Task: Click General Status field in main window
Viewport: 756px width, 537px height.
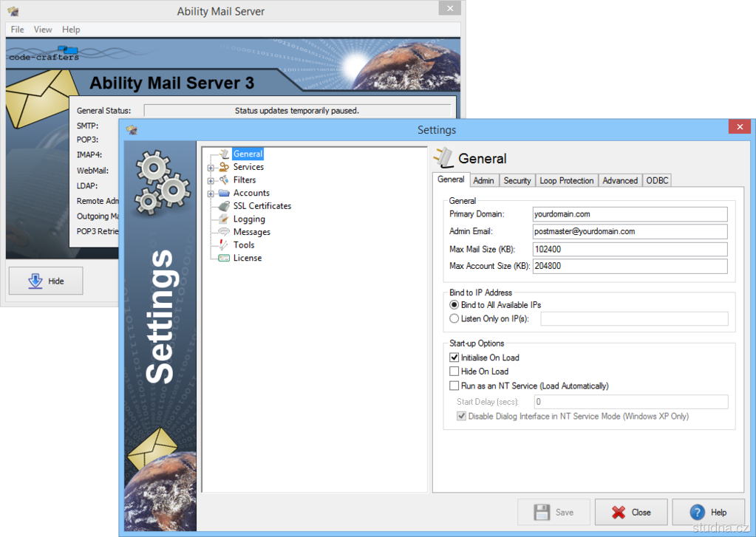Action: pyautogui.click(x=297, y=110)
